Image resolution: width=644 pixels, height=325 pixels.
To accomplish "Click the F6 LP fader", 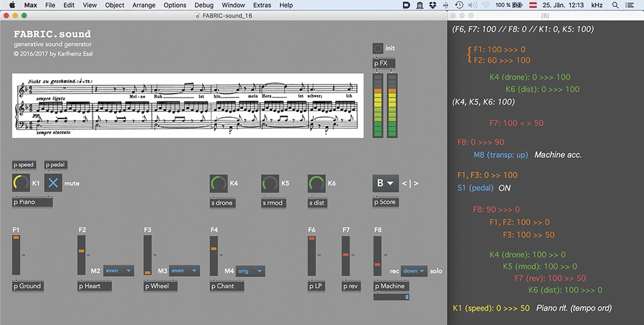I will coord(312,255).
